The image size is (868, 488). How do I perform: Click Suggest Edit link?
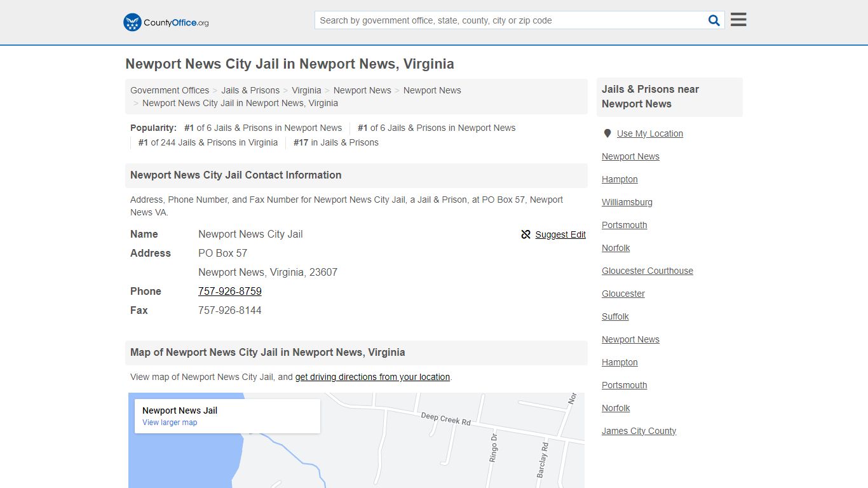coord(560,234)
